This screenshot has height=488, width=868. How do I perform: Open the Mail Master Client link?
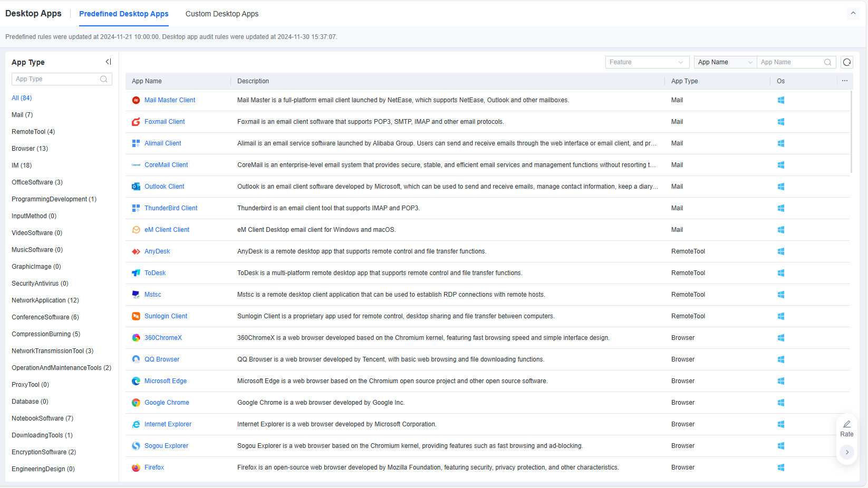click(x=170, y=100)
